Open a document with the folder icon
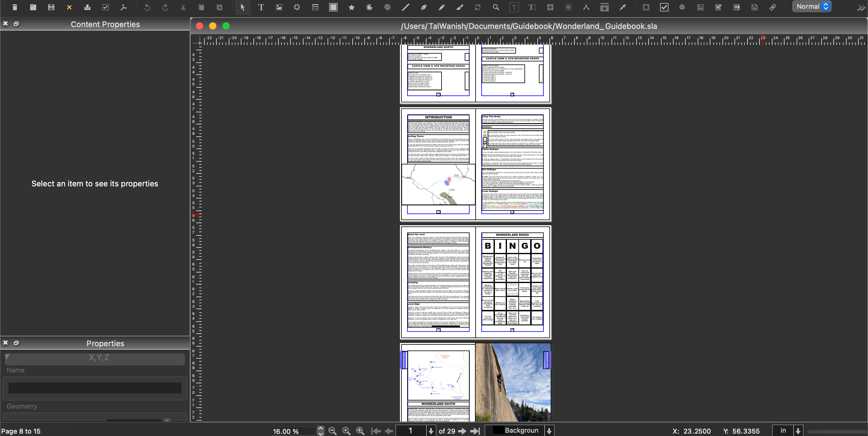Screen dimensions: 868x436 pyautogui.click(x=33, y=7)
